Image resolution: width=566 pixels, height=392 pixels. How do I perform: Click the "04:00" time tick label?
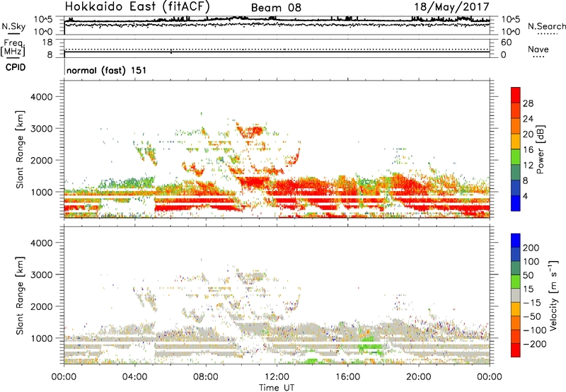click(134, 377)
